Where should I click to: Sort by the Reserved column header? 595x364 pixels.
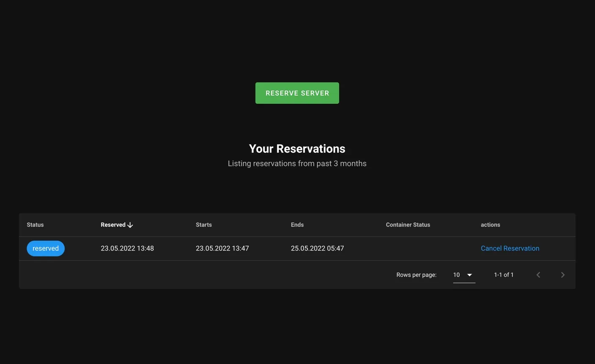coord(113,225)
